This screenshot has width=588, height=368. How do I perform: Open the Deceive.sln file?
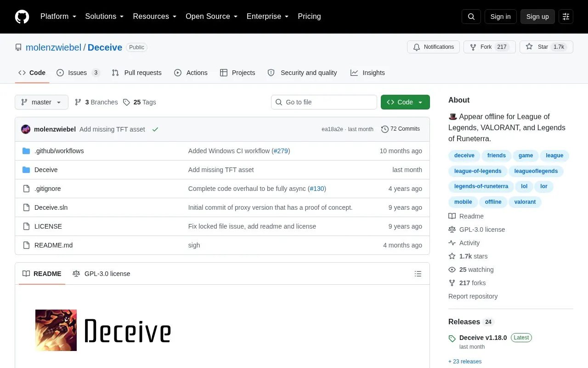51,207
